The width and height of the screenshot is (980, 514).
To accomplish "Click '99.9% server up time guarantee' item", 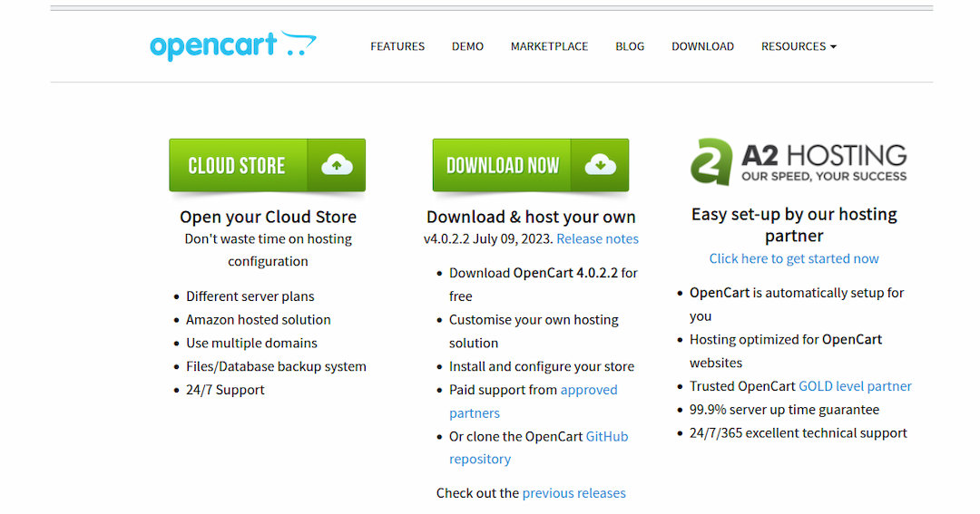I will point(784,409).
